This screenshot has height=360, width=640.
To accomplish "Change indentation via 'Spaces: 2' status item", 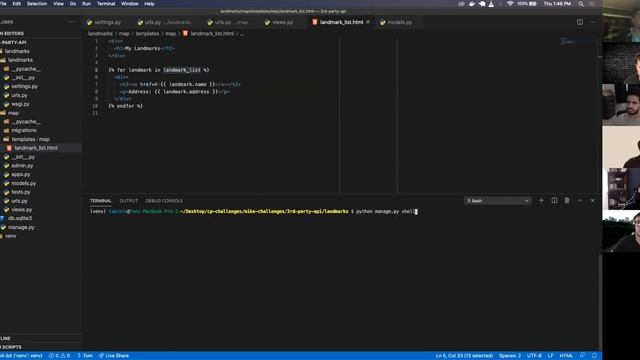I will (x=510, y=356).
